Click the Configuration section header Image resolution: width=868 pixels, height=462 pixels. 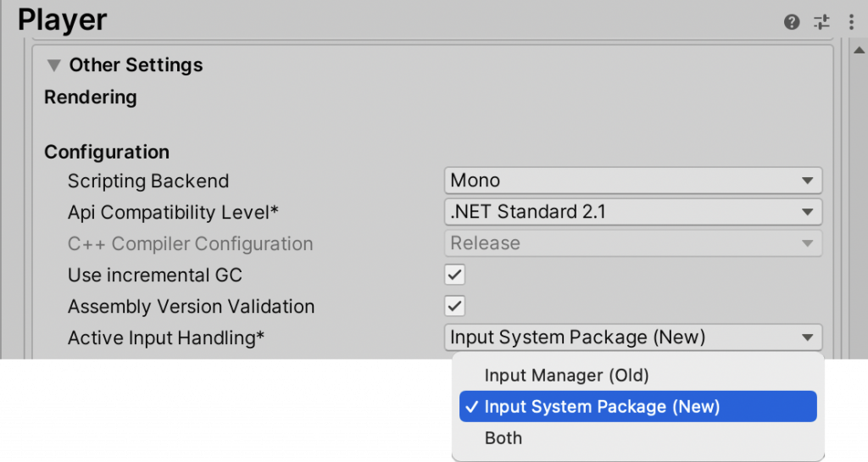click(x=107, y=152)
